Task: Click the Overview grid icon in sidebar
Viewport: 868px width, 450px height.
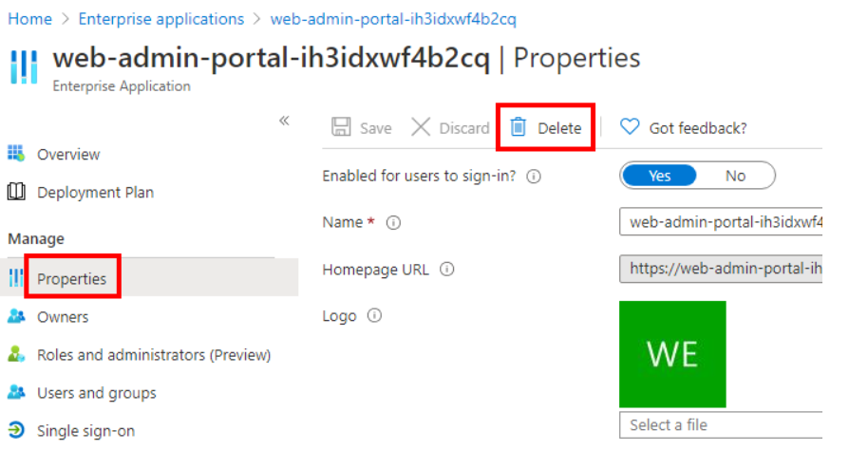Action: tap(16, 153)
